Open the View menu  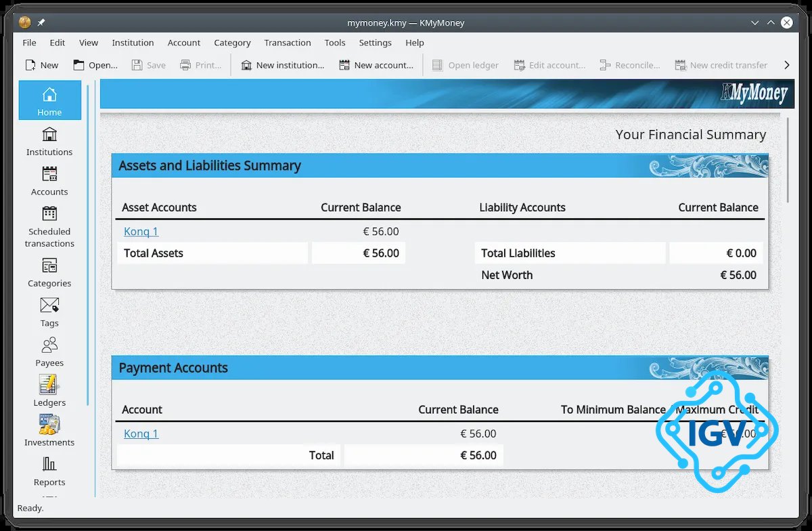click(x=89, y=43)
